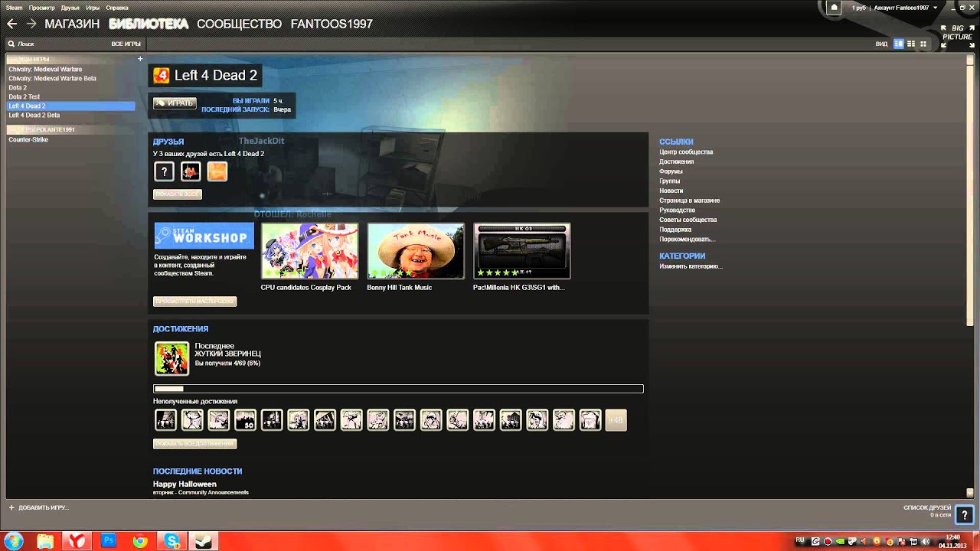980x551 pixels.
Task: Open the account Fantoos1997 dropdown
Action: click(906, 8)
